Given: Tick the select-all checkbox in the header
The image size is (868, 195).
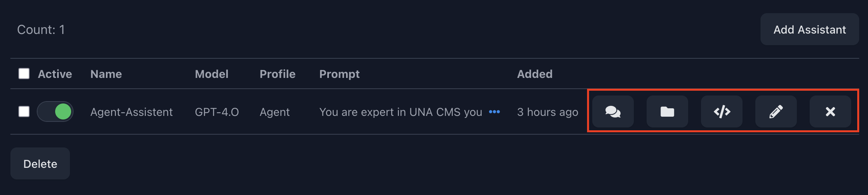Looking at the screenshot, I should [x=24, y=74].
